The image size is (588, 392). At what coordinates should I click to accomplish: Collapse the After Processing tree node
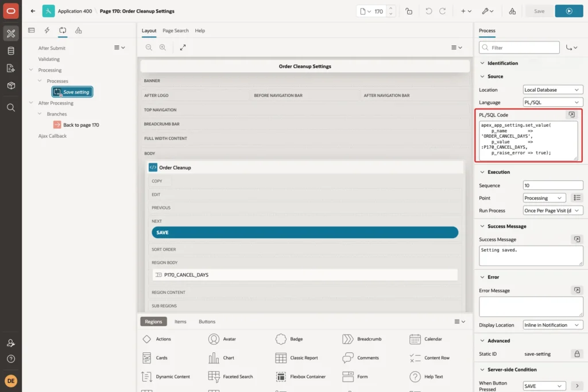point(31,103)
